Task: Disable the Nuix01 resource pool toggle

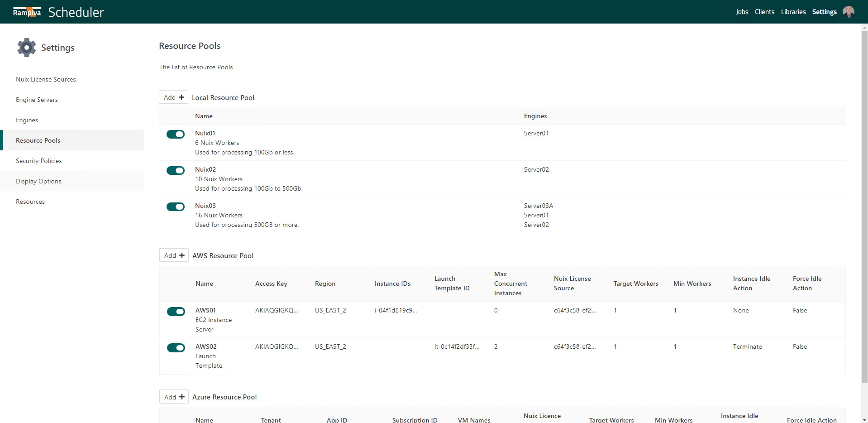Action: pyautogui.click(x=176, y=135)
